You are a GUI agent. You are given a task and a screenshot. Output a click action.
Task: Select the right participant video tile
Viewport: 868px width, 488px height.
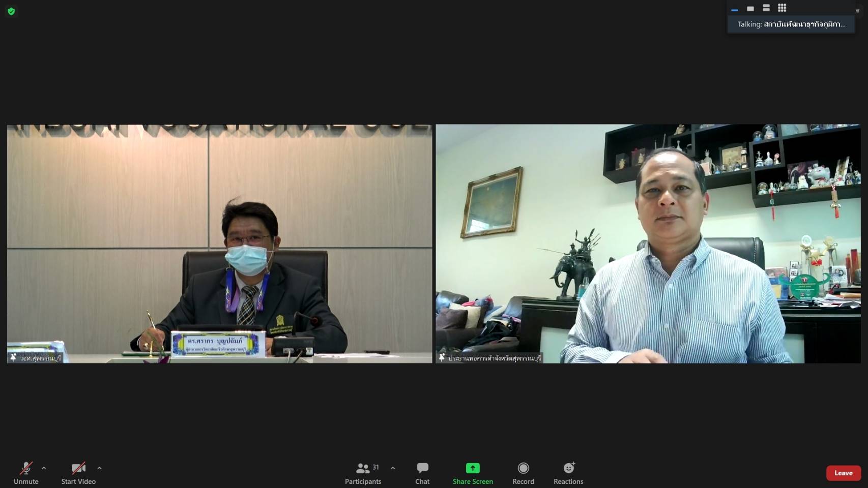pyautogui.click(x=648, y=243)
